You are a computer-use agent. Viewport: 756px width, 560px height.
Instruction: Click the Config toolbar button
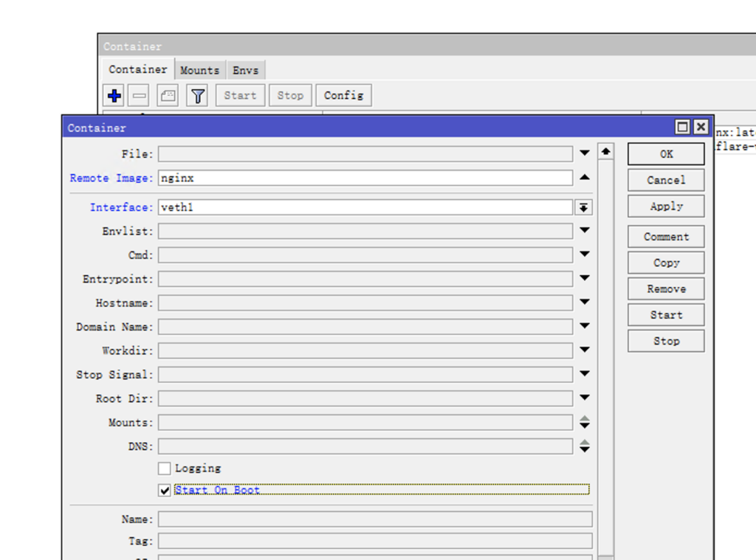(343, 96)
